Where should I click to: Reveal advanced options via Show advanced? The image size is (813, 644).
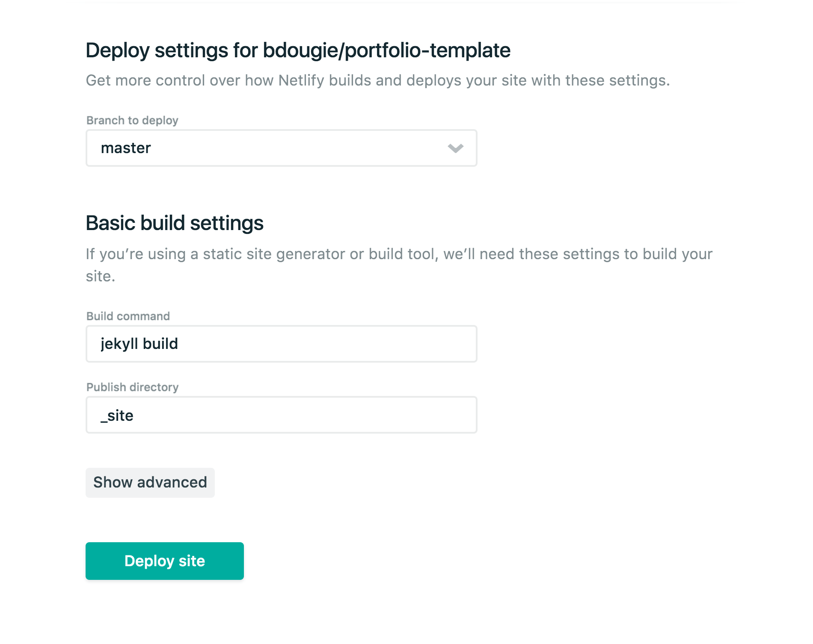[150, 482]
